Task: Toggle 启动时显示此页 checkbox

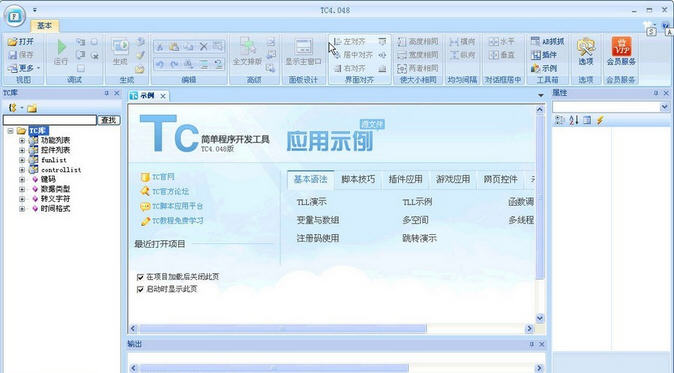Action: click(140, 289)
